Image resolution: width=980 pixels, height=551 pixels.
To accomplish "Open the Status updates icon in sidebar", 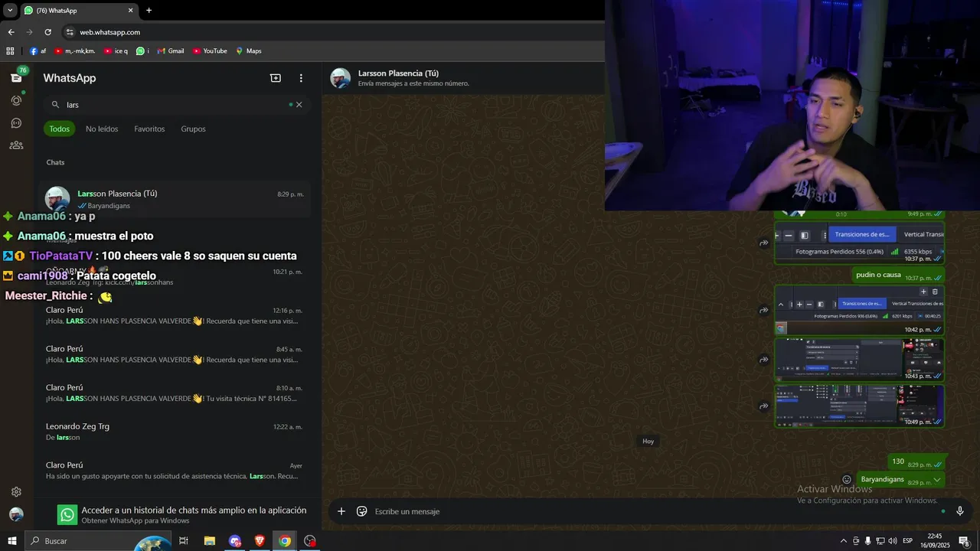I will [x=16, y=100].
